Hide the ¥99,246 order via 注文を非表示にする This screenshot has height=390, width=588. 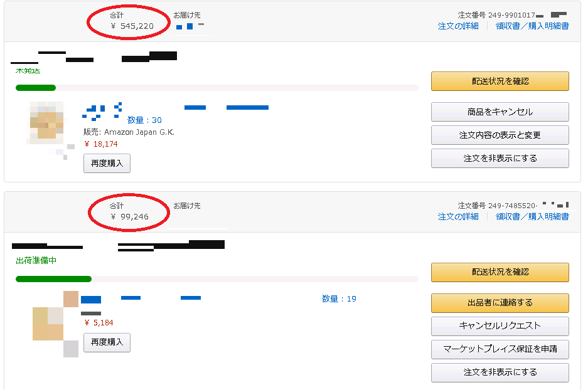point(500,372)
